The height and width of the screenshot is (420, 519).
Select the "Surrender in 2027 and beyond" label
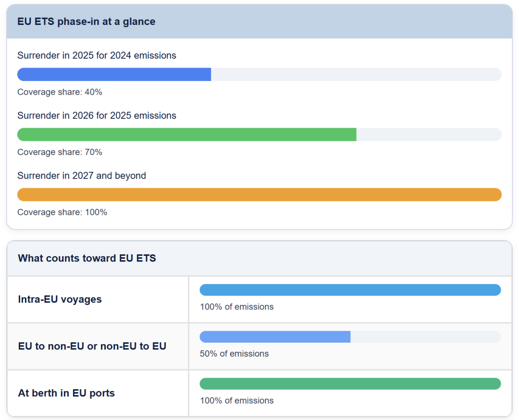point(82,176)
